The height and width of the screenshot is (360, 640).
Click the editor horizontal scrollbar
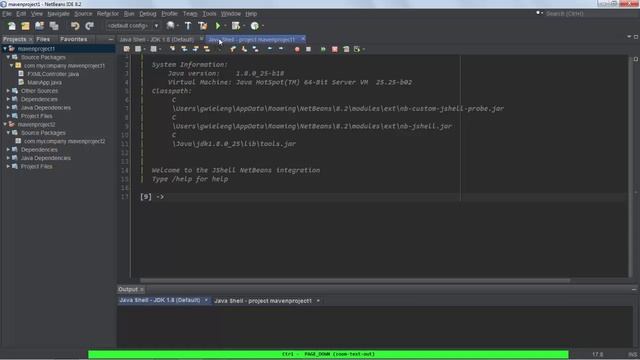(x=355, y=280)
